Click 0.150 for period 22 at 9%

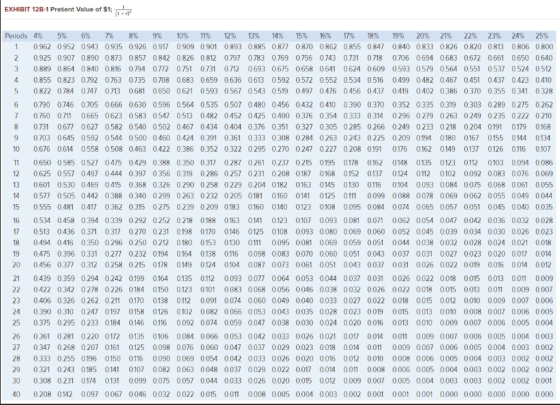click(x=160, y=289)
